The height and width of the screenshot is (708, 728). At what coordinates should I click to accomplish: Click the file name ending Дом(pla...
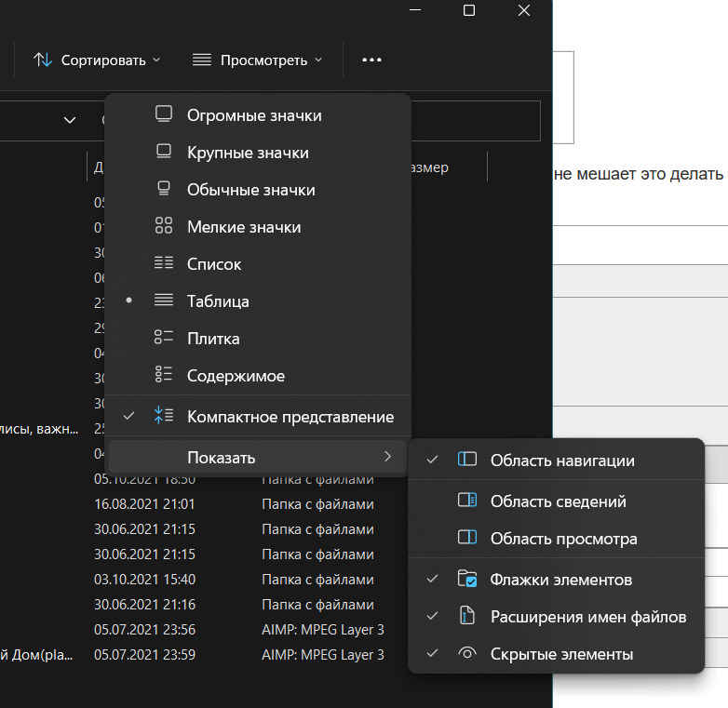(36, 655)
